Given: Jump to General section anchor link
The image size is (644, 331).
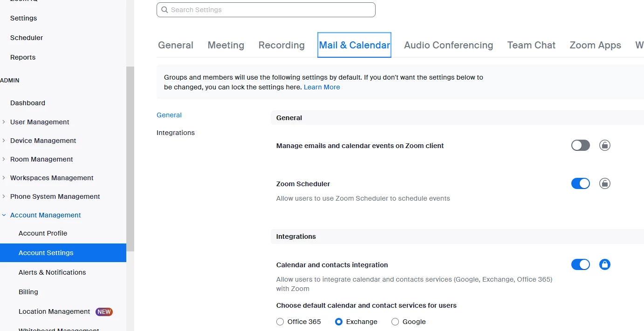Looking at the screenshot, I should [169, 115].
